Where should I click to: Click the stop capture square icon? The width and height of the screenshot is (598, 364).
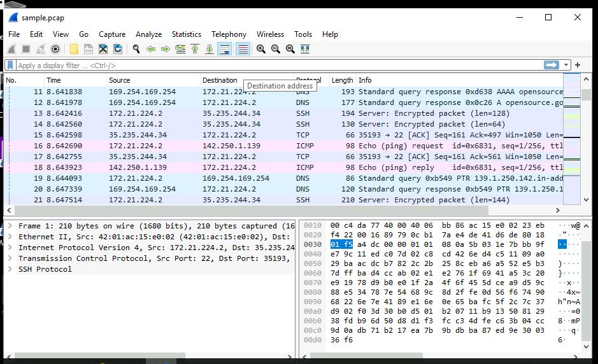[26, 49]
